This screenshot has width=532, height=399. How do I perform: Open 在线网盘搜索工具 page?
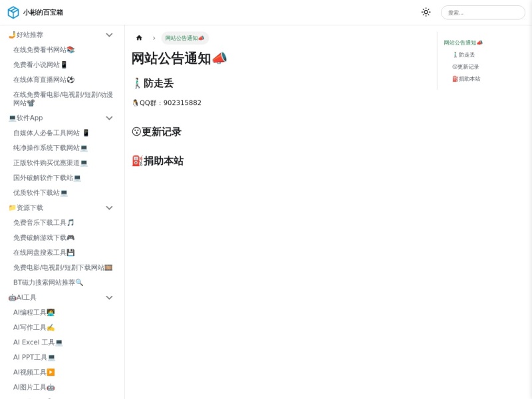tap(43, 253)
